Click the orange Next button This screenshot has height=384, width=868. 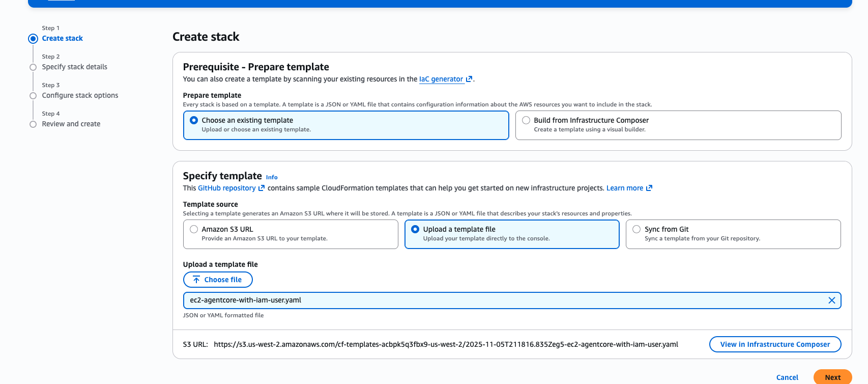tap(832, 377)
